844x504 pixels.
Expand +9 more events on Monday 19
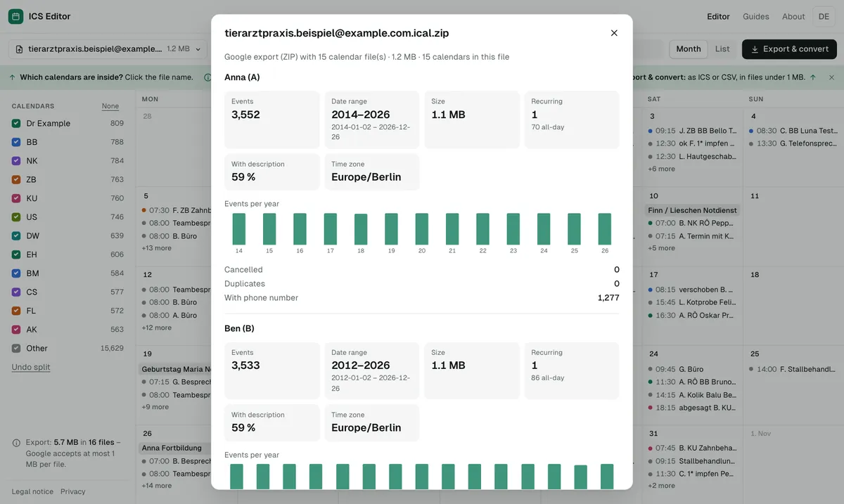(155, 407)
